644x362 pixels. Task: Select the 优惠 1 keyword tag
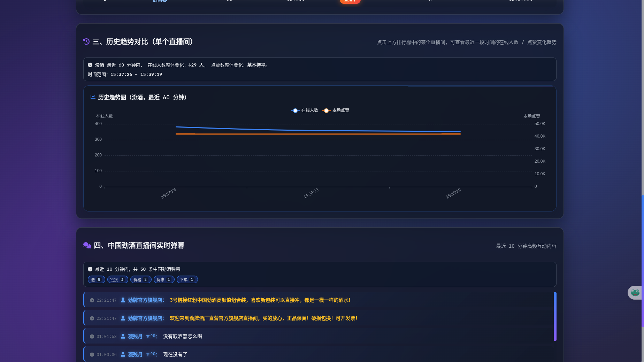164,279
